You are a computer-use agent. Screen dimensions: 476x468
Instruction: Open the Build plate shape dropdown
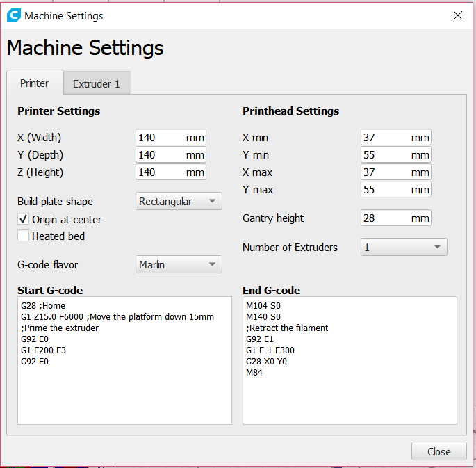click(x=179, y=202)
